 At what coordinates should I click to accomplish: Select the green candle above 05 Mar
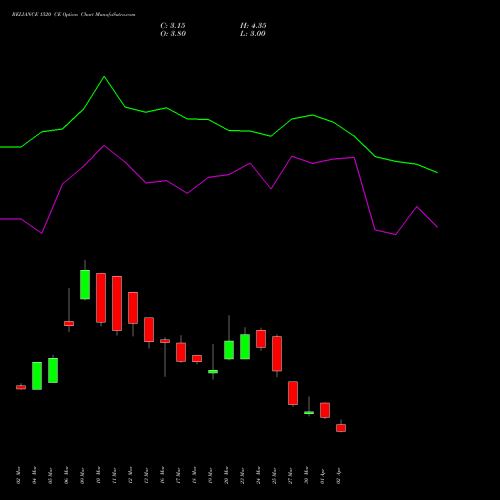[53, 370]
